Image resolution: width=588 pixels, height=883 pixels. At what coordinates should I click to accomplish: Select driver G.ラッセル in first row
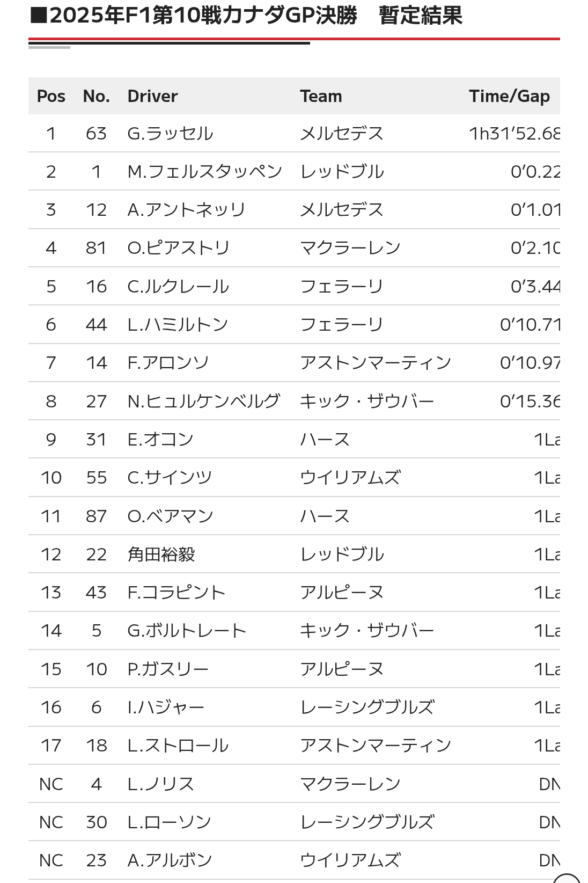pyautogui.click(x=170, y=133)
